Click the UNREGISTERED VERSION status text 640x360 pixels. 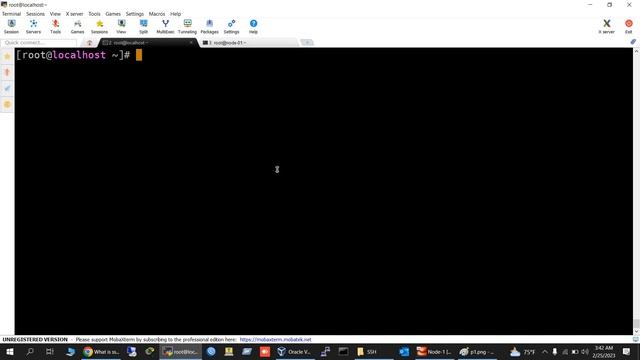[x=35, y=340]
